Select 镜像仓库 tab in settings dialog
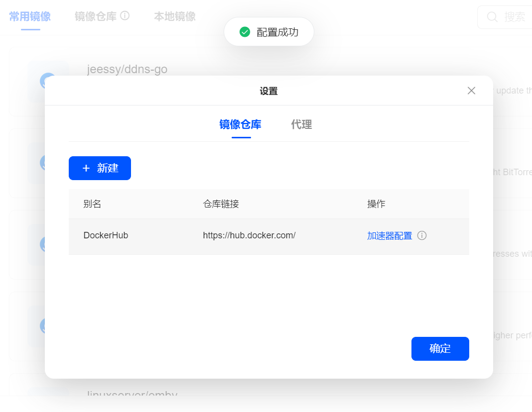This screenshot has height=412, width=532. (x=240, y=124)
